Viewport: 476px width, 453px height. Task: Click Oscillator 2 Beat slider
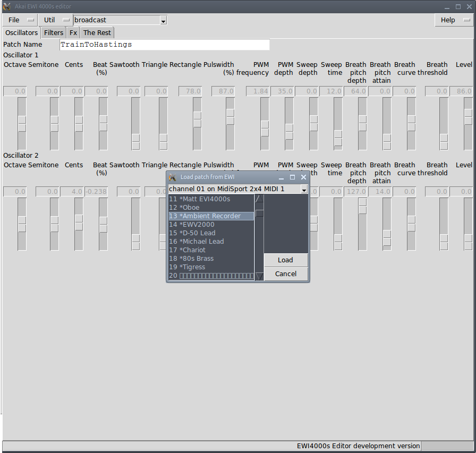pos(103,224)
